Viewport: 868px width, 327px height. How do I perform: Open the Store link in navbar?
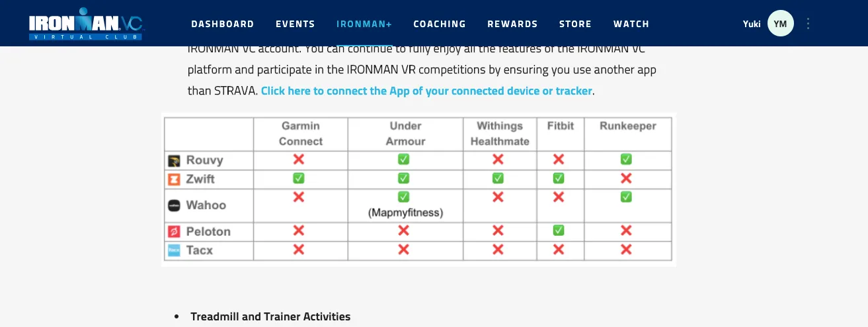point(575,24)
